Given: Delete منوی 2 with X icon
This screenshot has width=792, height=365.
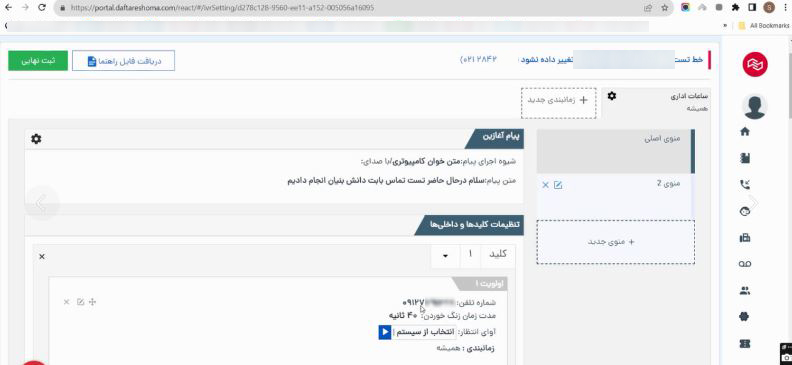Looking at the screenshot, I should coord(545,185).
